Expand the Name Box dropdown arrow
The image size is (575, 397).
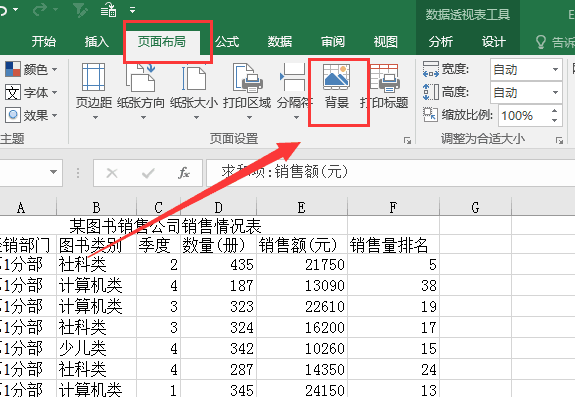[54, 172]
